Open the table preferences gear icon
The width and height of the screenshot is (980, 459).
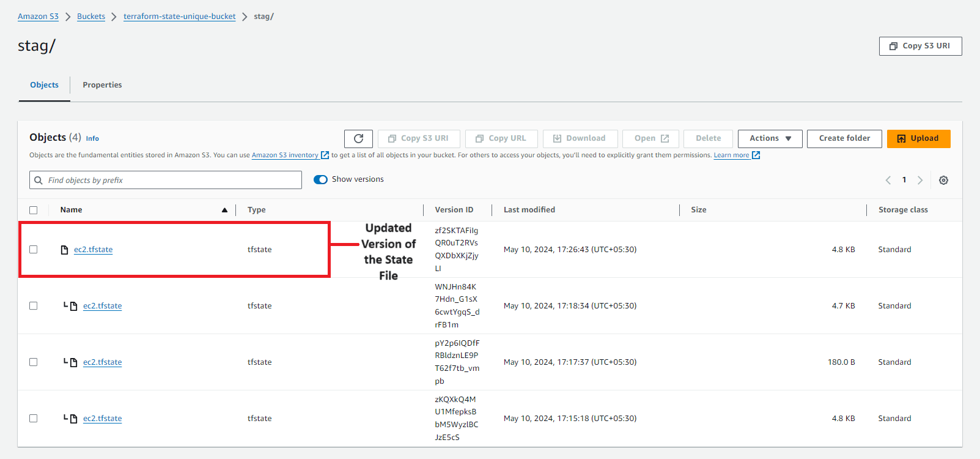[943, 181]
